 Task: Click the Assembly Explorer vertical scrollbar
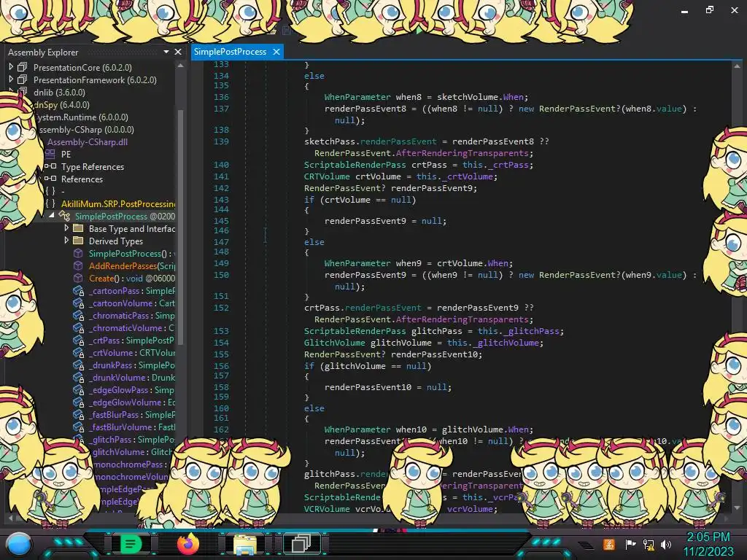tap(181, 226)
